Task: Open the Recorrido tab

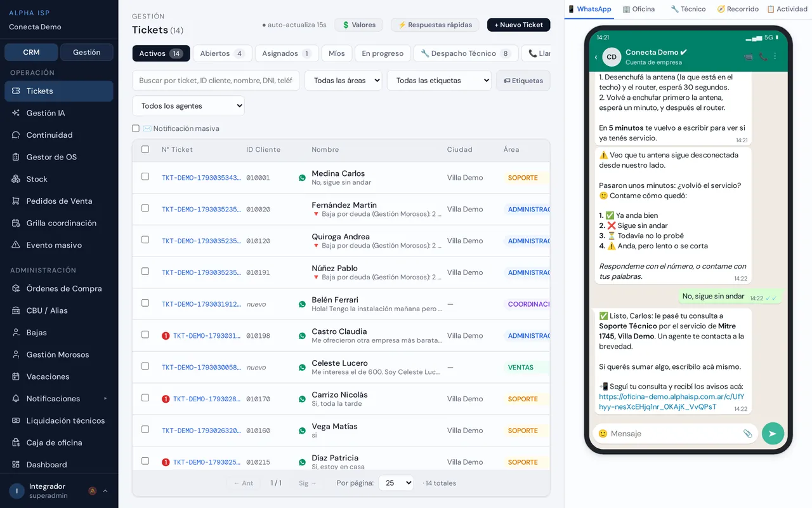Action: pos(738,10)
